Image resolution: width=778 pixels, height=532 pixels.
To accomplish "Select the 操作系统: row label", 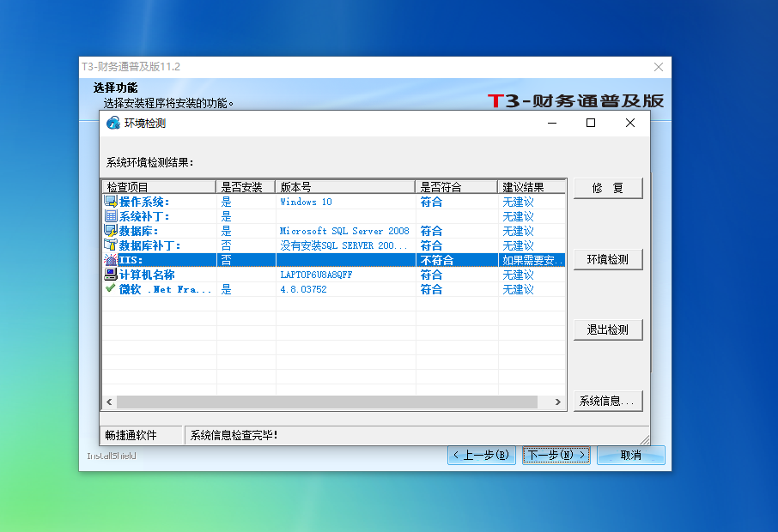I will (144, 202).
